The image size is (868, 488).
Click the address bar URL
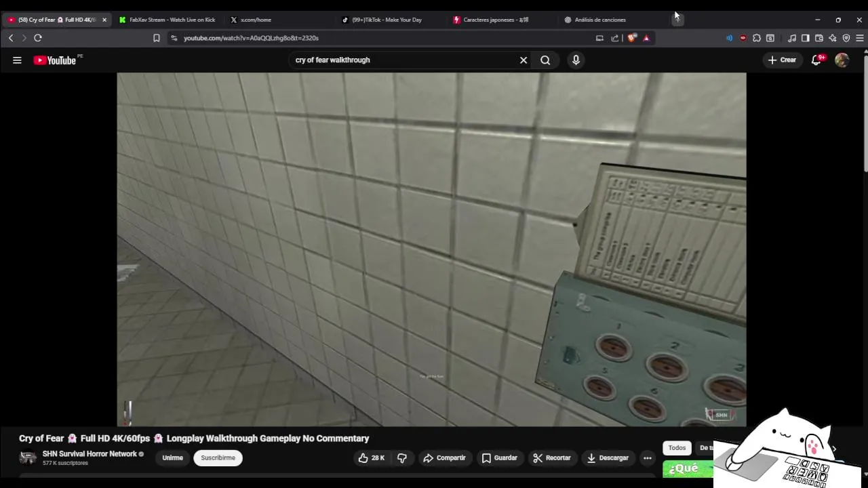[x=251, y=38]
